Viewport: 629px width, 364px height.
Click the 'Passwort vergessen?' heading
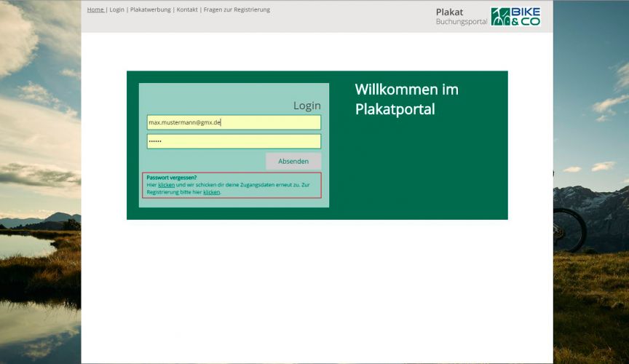point(172,178)
